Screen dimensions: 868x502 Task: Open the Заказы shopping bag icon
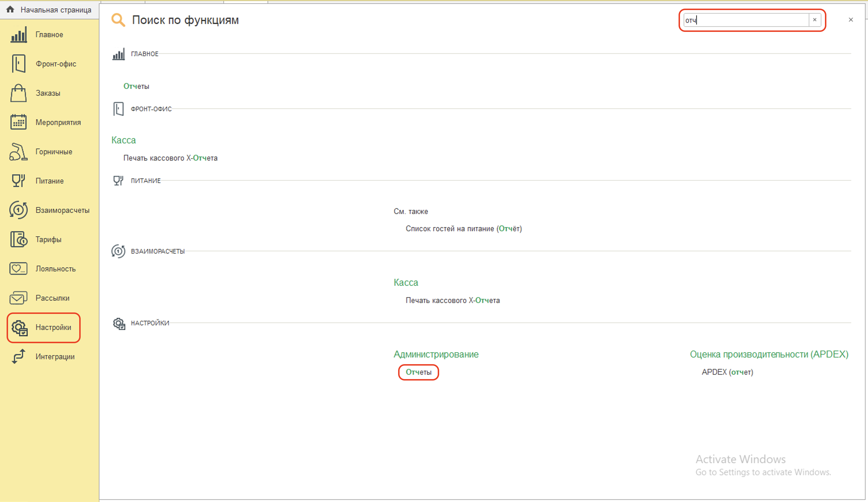(x=19, y=93)
